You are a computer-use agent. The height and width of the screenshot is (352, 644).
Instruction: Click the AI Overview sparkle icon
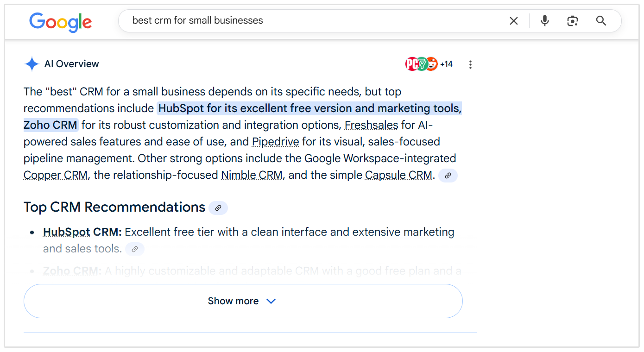(x=32, y=64)
